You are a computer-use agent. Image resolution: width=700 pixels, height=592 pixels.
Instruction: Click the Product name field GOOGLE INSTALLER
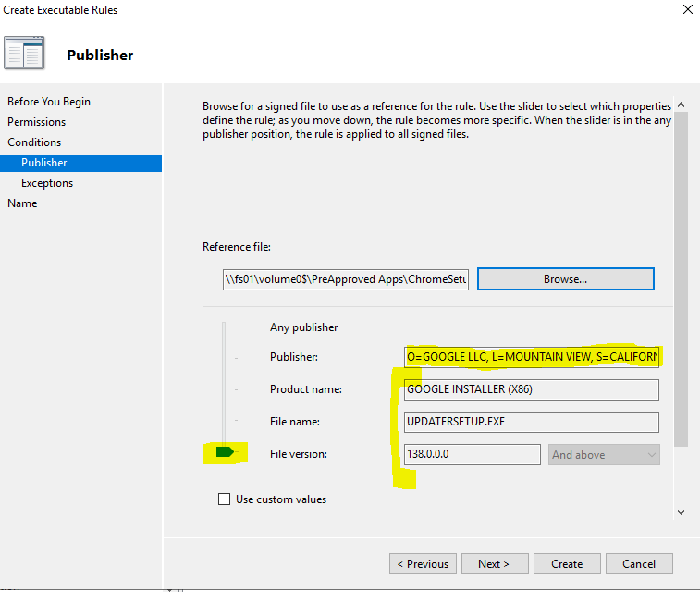(x=532, y=389)
